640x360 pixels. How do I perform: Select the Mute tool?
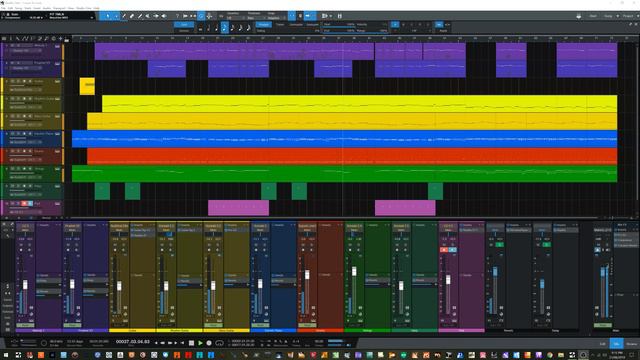148,16
